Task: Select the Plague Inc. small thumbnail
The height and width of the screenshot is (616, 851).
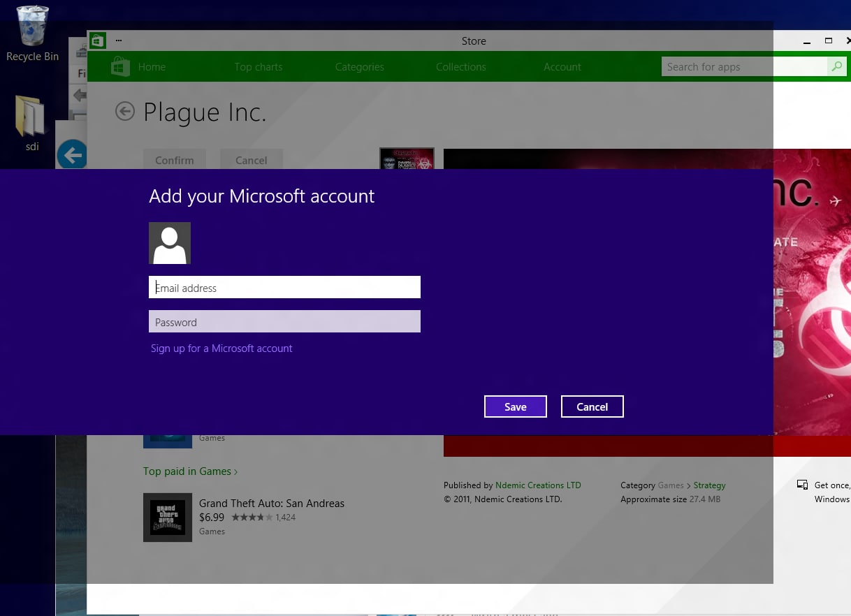Action: point(407,159)
